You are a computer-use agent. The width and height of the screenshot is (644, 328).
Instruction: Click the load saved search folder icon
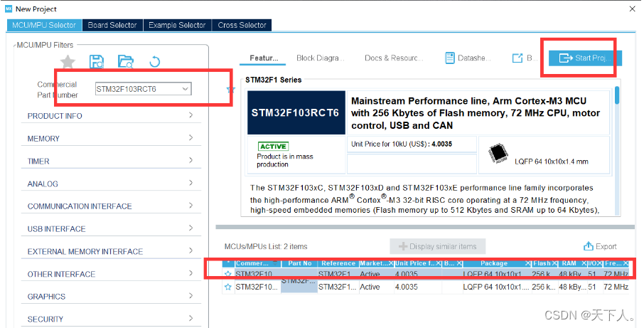(x=126, y=62)
